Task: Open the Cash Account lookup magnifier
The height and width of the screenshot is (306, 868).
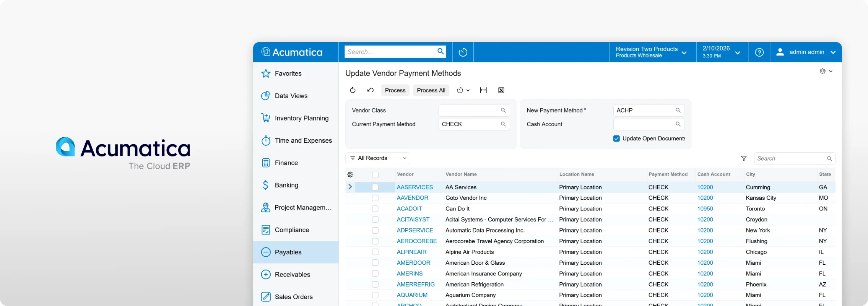Action: coord(678,124)
